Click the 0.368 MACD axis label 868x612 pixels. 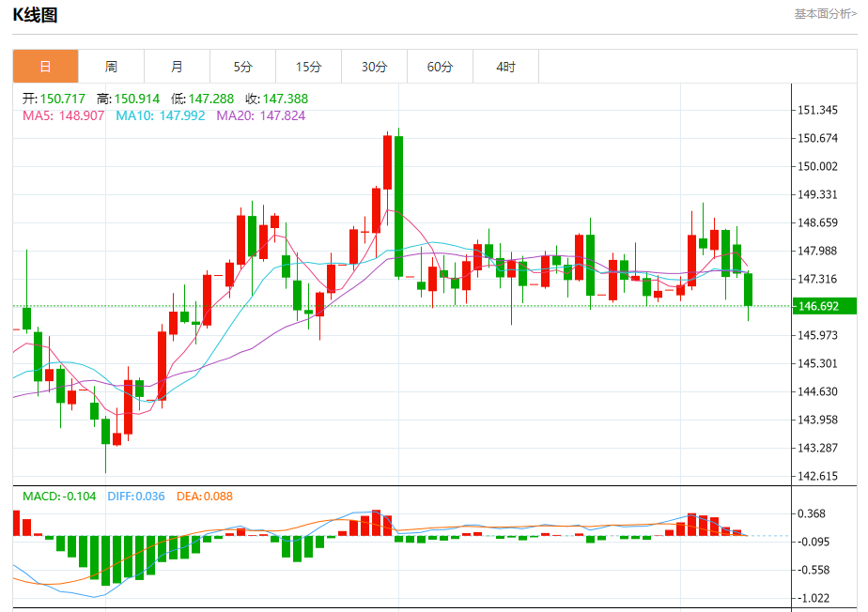[x=811, y=514]
